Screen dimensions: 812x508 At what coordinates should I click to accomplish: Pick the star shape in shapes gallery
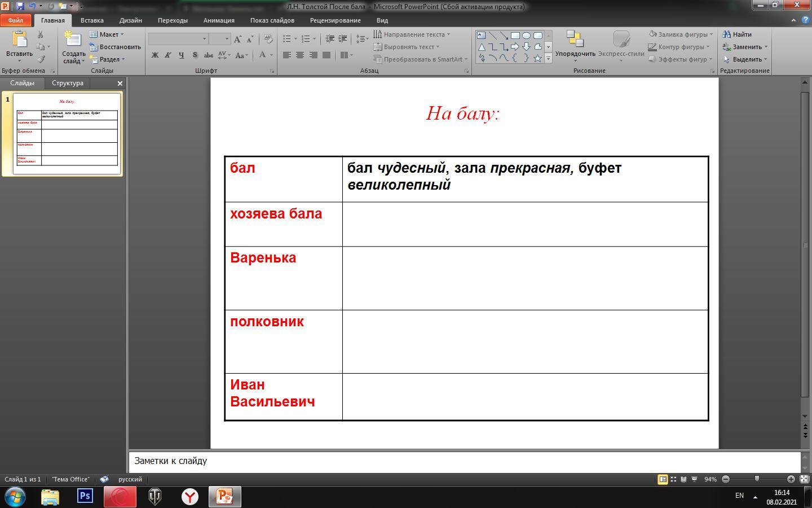537,58
